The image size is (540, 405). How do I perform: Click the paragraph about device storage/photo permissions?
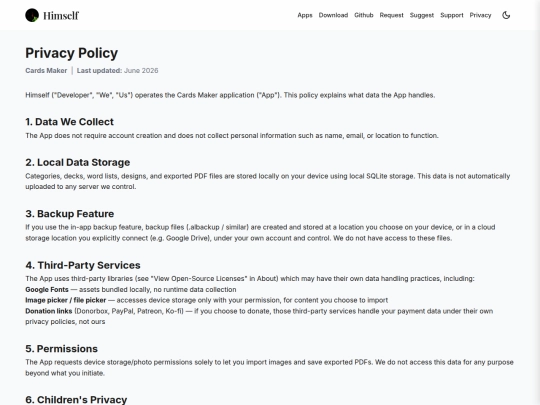pos(269,367)
